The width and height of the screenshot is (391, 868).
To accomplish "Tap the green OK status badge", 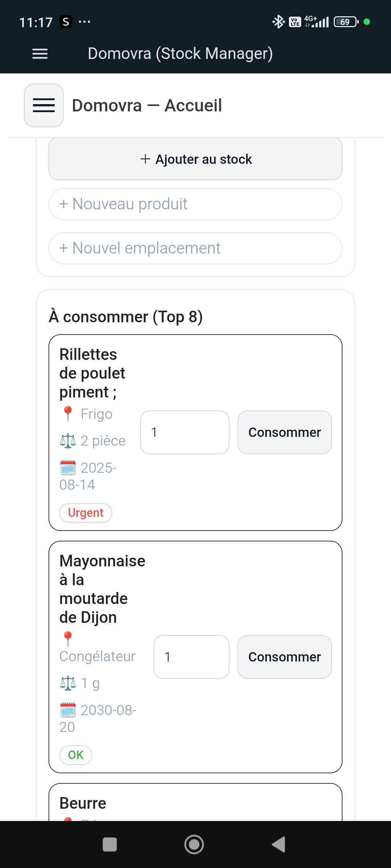I will click(76, 755).
